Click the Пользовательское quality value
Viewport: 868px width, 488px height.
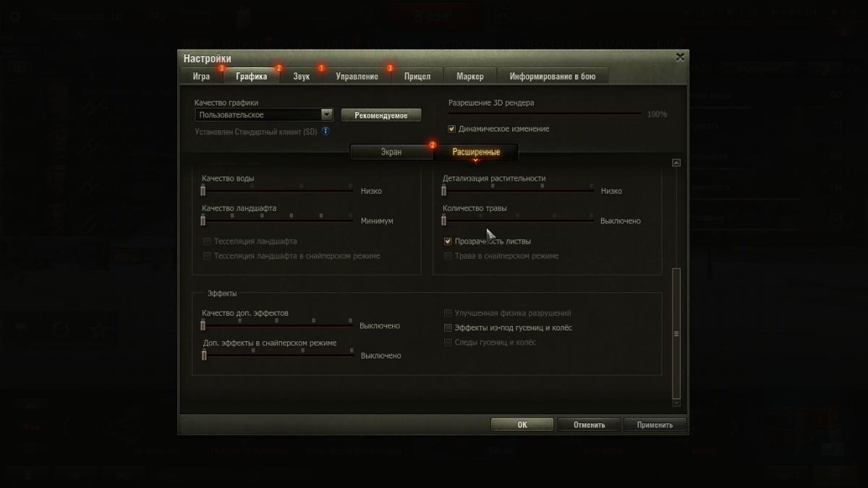[x=231, y=115]
